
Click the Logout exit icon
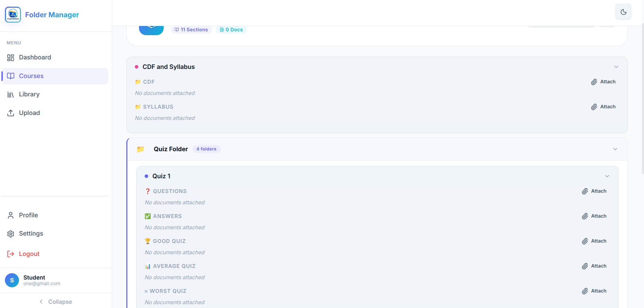(11, 254)
